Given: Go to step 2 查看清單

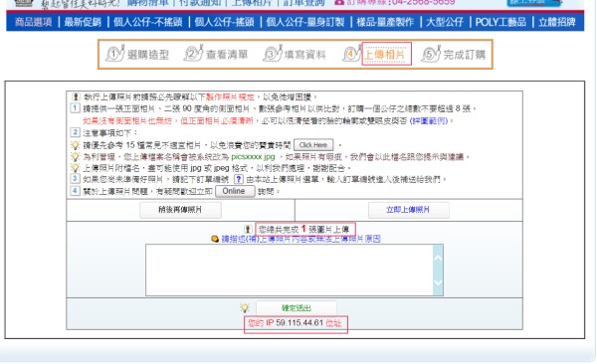Looking at the screenshot, I should (x=227, y=55).
